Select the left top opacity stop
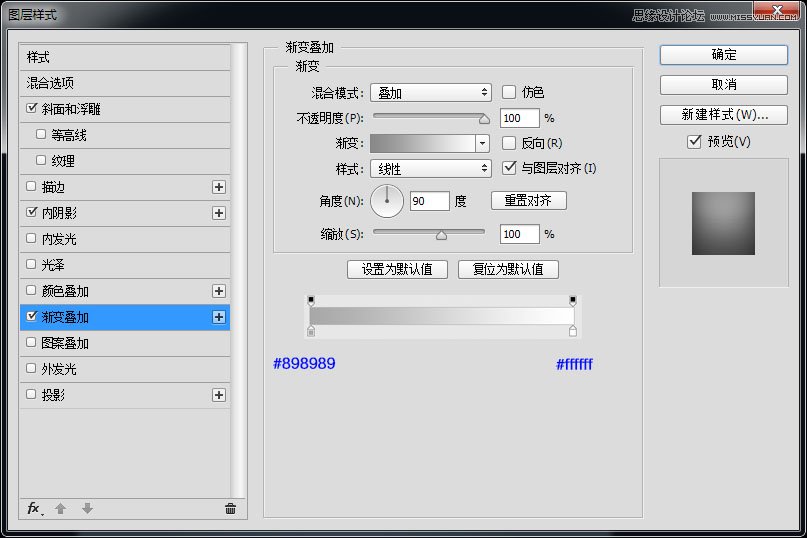This screenshot has width=807, height=538. 311,300
